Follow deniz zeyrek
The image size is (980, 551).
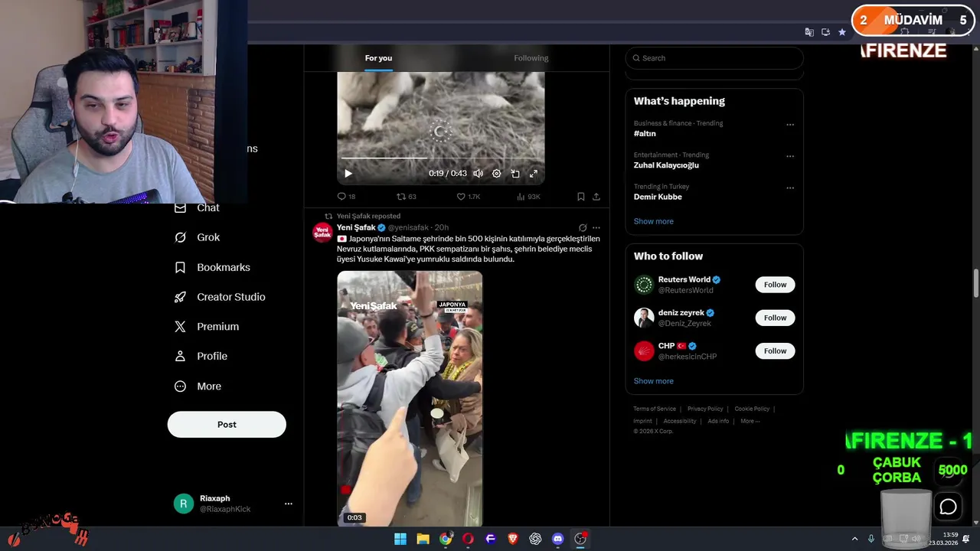[x=775, y=318]
